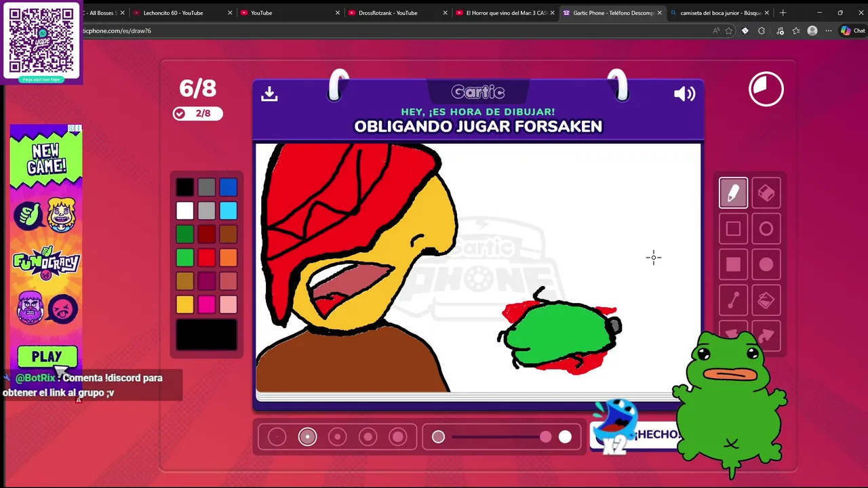Select the paint bucket fill tool
The height and width of the screenshot is (488, 868).
(x=766, y=300)
